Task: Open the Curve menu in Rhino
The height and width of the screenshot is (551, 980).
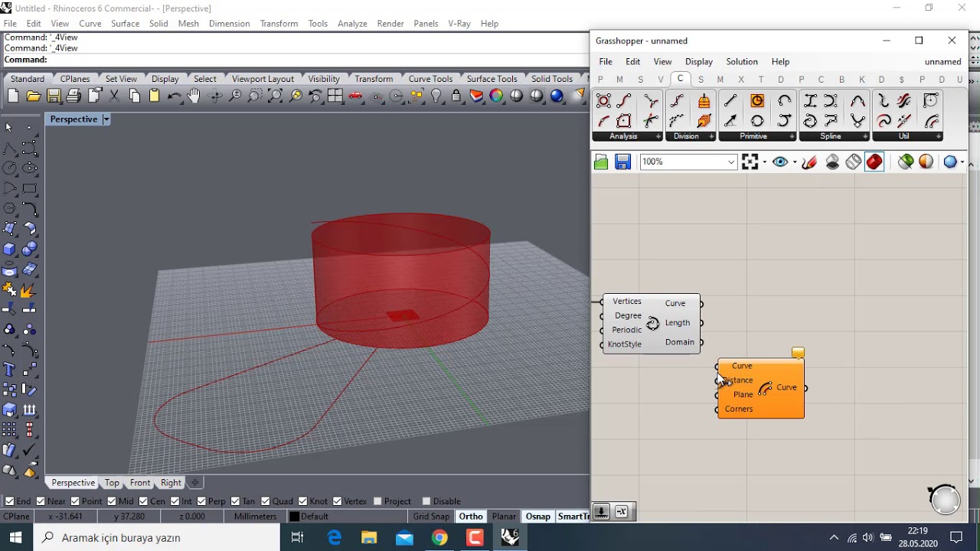Action: pyautogui.click(x=90, y=24)
